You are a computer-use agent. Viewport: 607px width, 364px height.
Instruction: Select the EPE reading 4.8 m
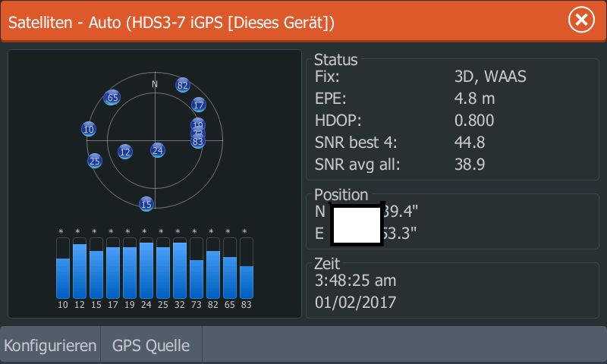474,99
